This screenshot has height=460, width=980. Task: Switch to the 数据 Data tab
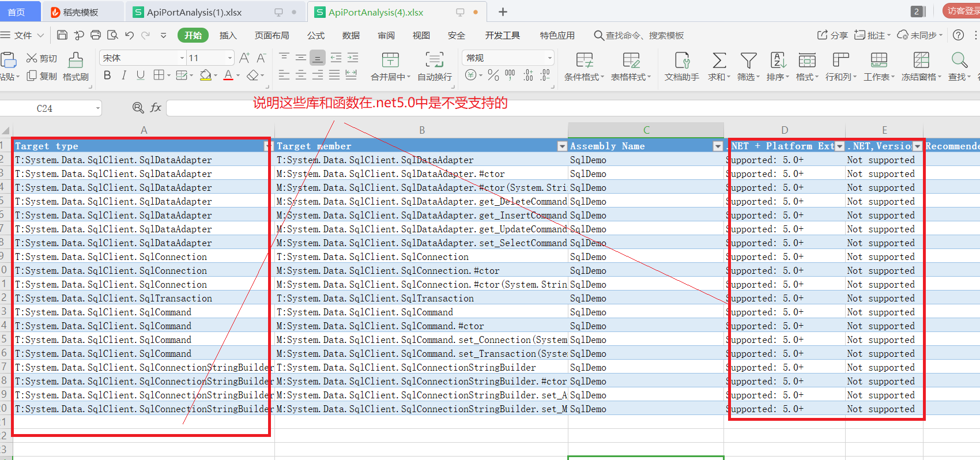coord(351,35)
